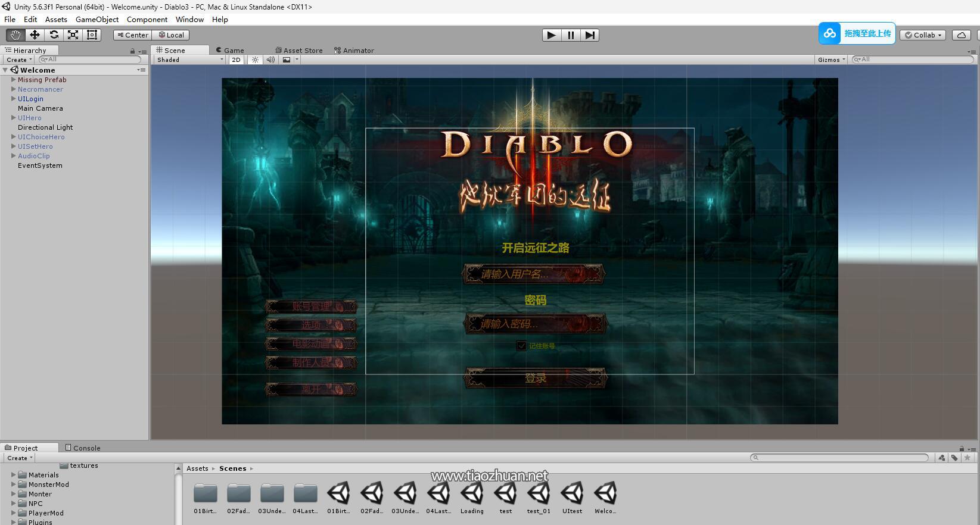Open the 04Last.. folder asset
980x525 pixels.
305,498
